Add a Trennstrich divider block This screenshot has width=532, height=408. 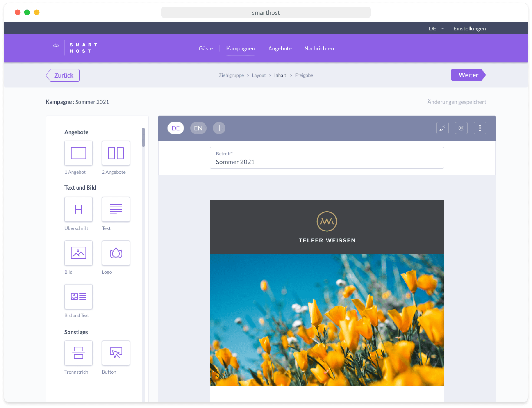pyautogui.click(x=78, y=353)
